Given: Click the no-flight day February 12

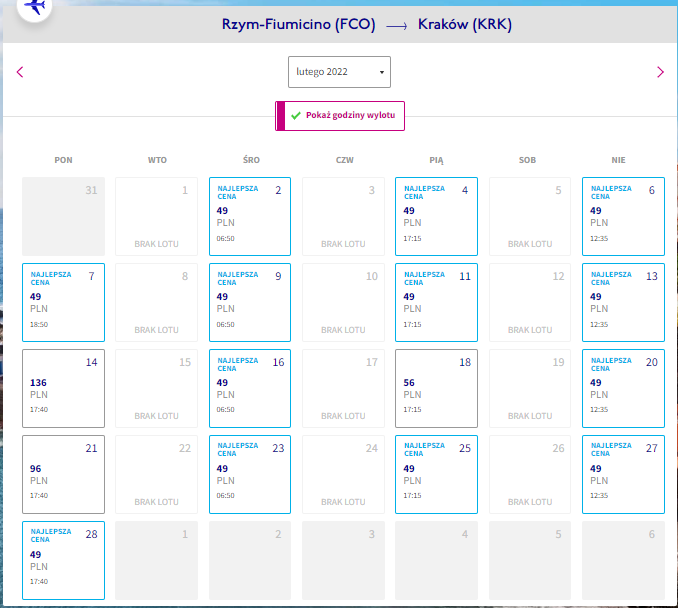Looking at the screenshot, I should [x=530, y=302].
